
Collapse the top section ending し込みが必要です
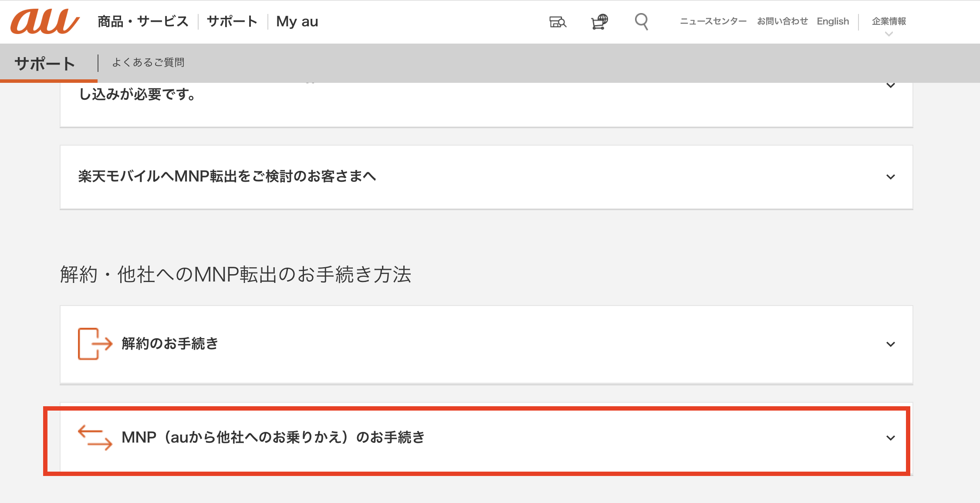click(891, 86)
